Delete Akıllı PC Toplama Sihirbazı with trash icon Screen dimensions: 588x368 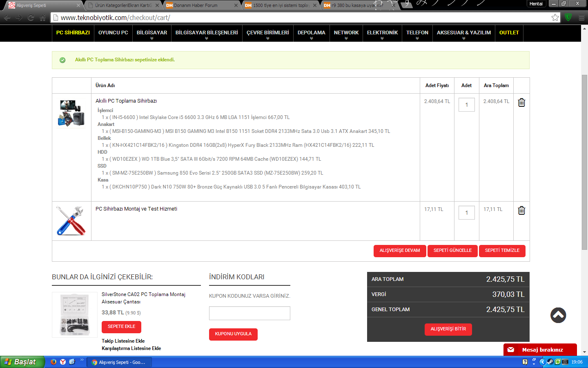pyautogui.click(x=521, y=103)
